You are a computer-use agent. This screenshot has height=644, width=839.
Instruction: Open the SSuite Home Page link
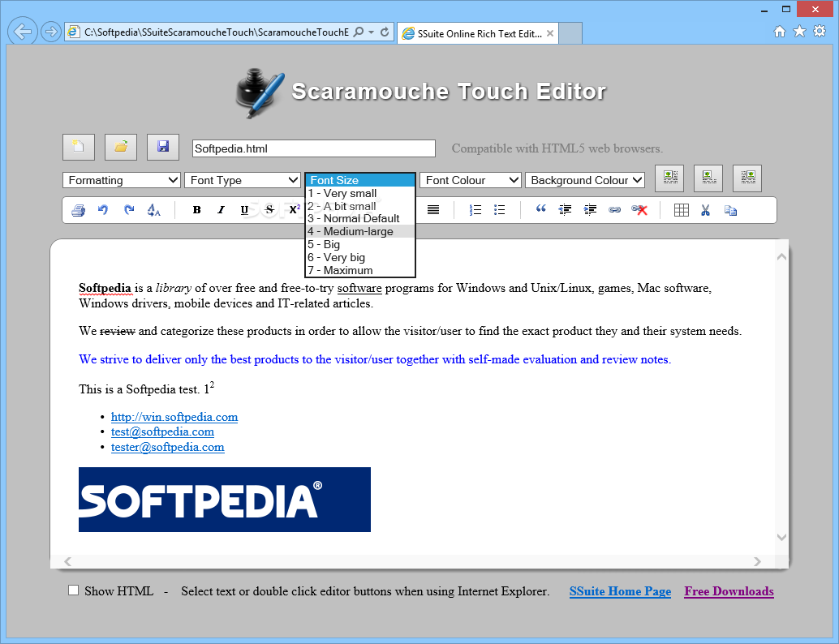tap(620, 591)
